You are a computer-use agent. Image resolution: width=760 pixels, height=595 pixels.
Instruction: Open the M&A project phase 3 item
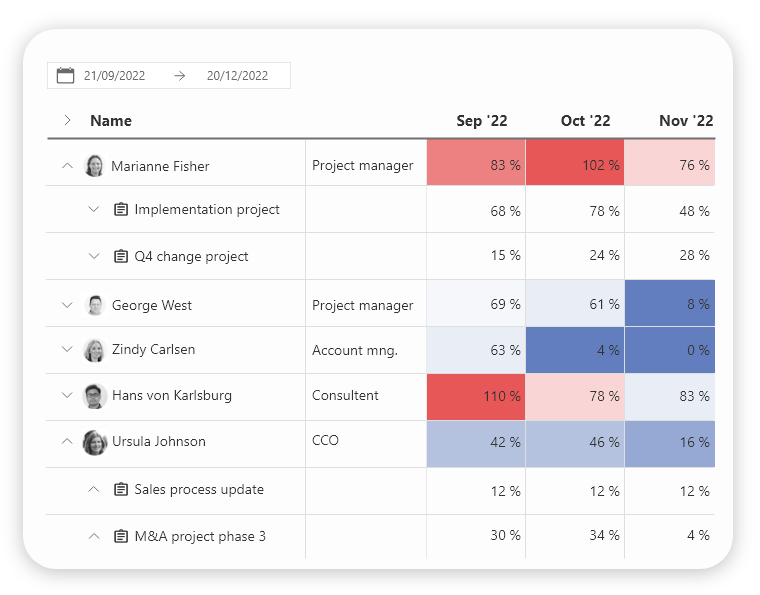click(200, 536)
